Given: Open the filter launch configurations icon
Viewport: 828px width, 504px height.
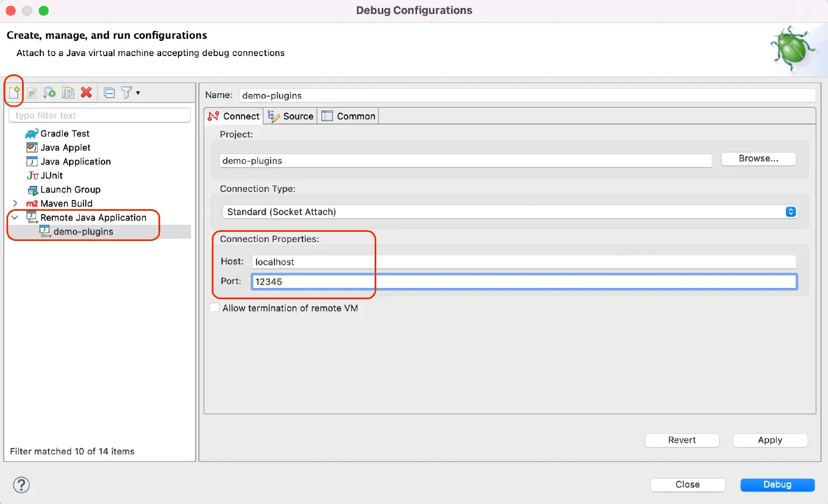Looking at the screenshot, I should pyautogui.click(x=127, y=92).
